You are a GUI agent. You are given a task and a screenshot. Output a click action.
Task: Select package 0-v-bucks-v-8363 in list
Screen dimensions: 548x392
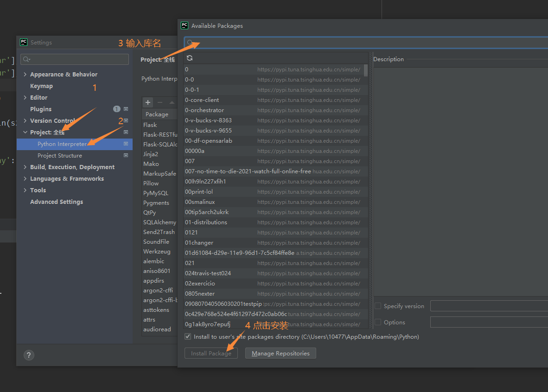pyautogui.click(x=276, y=120)
